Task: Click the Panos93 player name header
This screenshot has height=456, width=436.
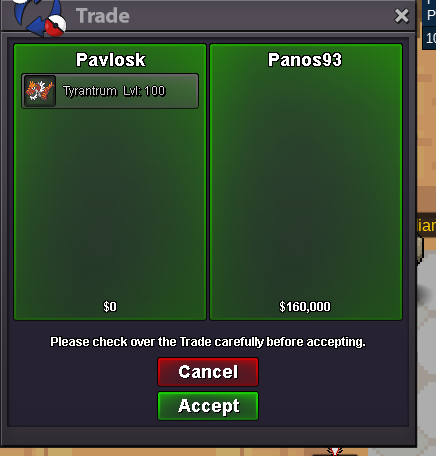Action: point(305,60)
